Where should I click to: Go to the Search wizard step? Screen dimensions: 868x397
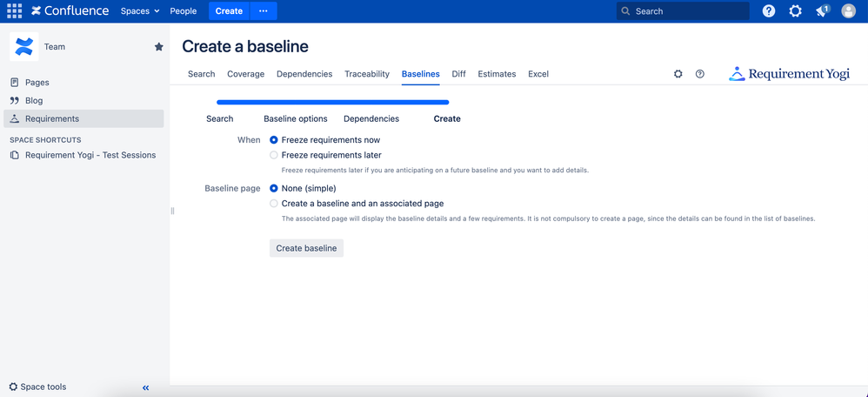click(220, 118)
